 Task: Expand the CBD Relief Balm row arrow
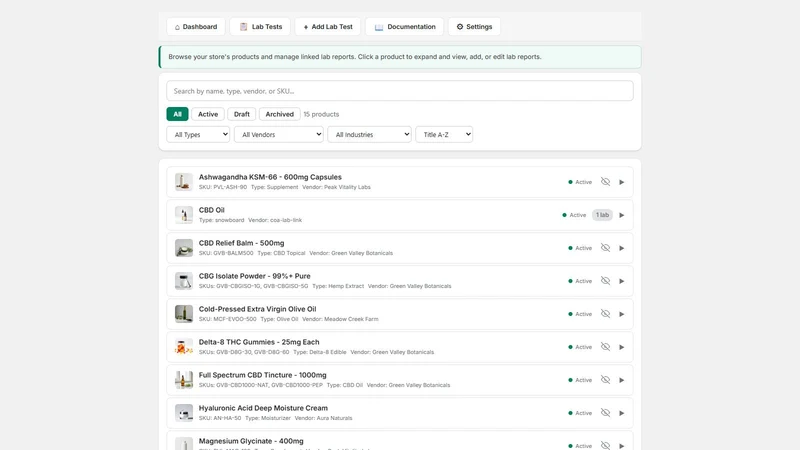621,248
